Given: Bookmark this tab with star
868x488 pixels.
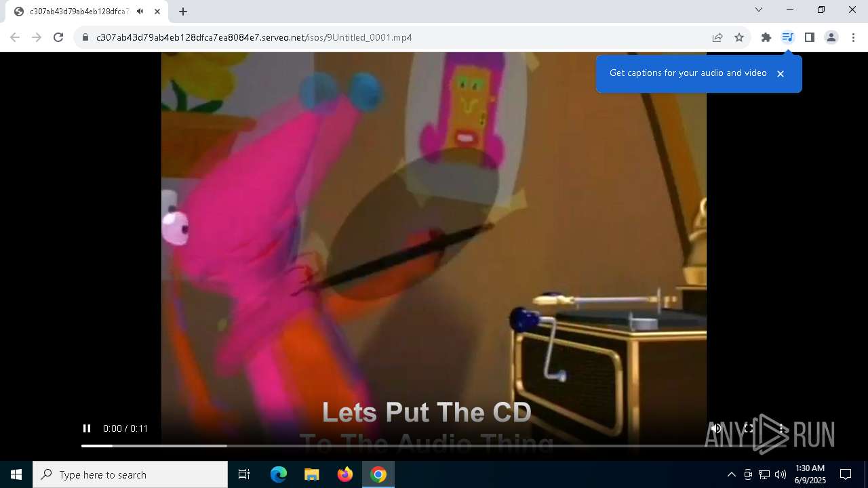Looking at the screenshot, I should 739,37.
